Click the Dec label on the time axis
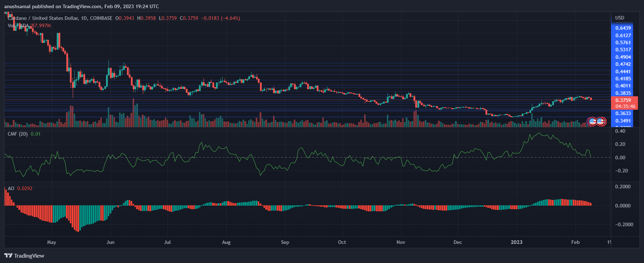Viewport: 644px width, 263px height. pos(458,242)
